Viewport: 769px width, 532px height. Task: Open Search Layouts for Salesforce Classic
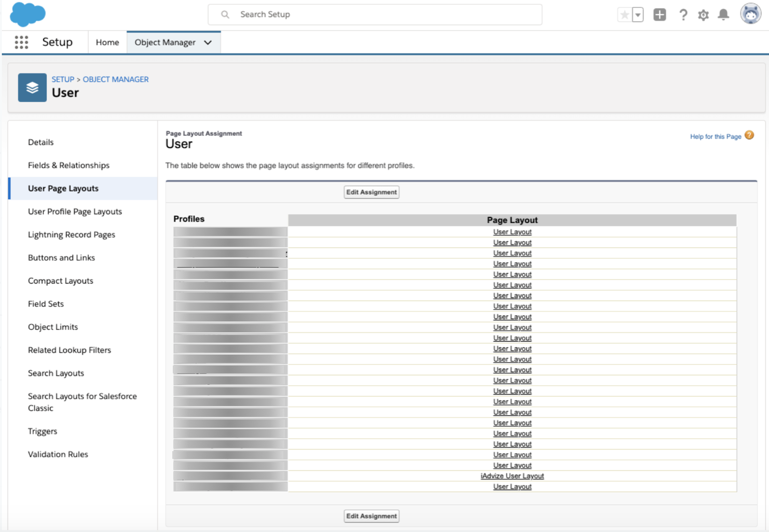[83, 402]
